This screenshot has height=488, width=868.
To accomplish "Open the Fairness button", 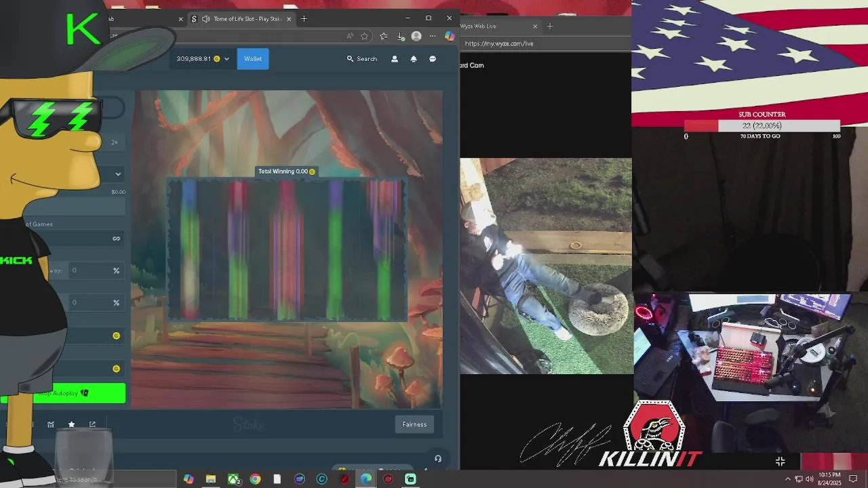I will tap(414, 424).
